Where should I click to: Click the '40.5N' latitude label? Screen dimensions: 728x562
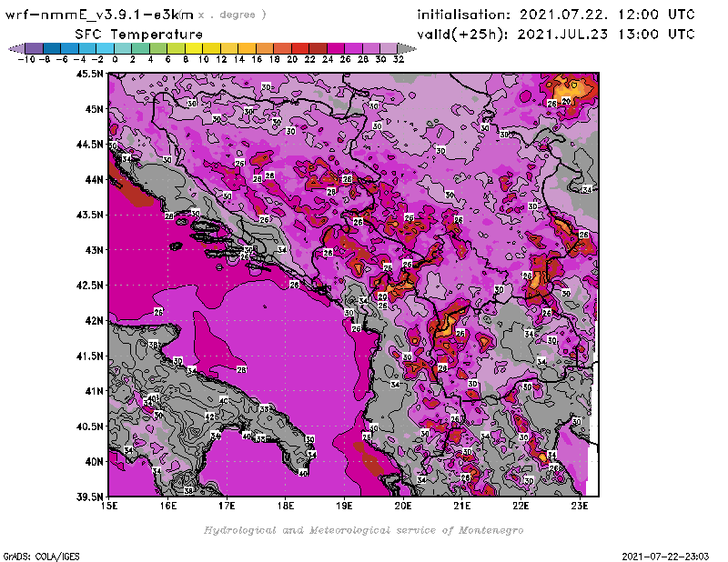(x=89, y=427)
